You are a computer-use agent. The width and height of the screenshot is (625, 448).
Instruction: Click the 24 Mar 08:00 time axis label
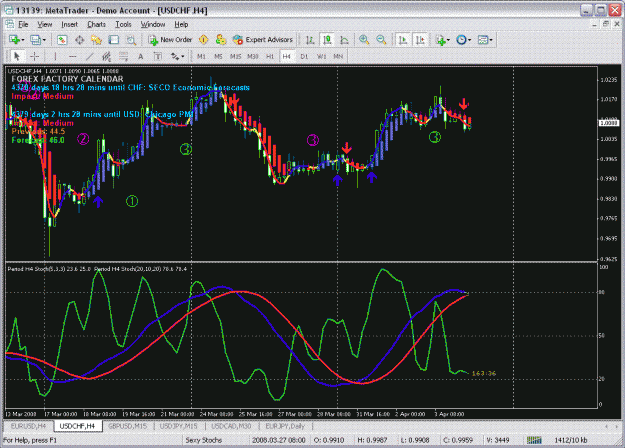216,414
